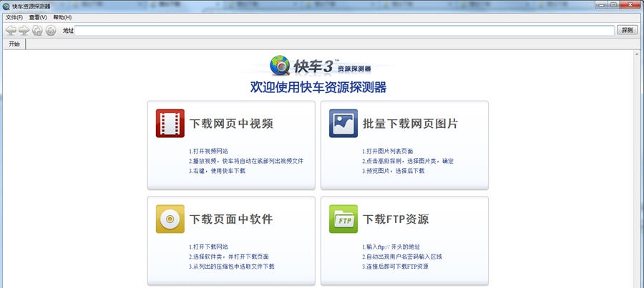Click the refresh page icon
Image resolution: width=644 pixels, height=288 pixels.
click(37, 30)
